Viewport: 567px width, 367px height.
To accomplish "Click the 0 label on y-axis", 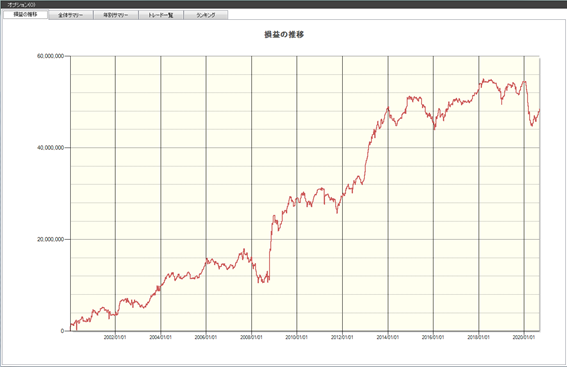I will [x=63, y=331].
